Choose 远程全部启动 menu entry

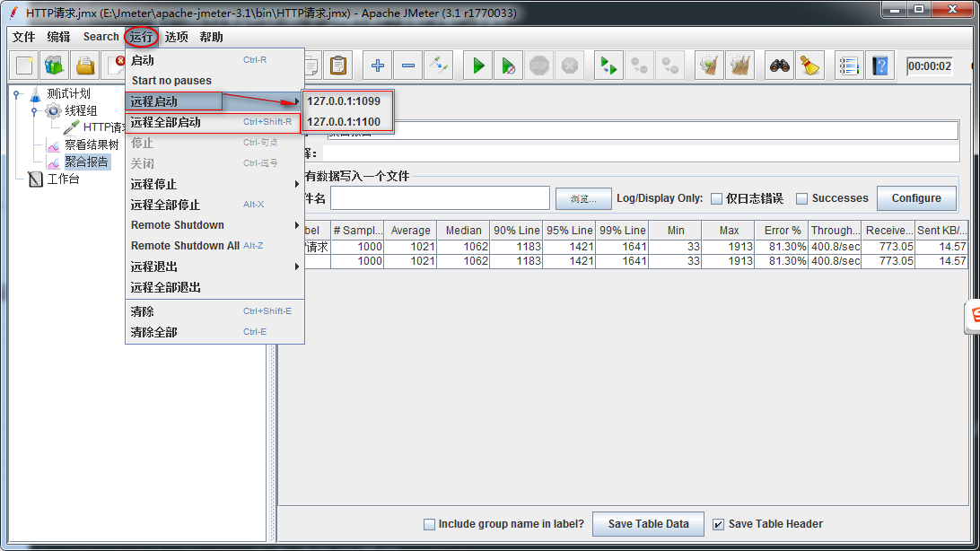pos(214,122)
